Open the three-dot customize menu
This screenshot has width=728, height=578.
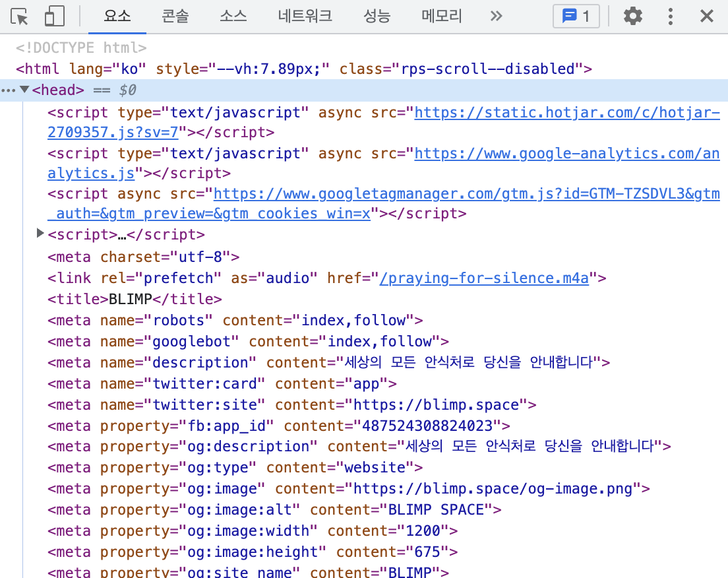click(670, 16)
